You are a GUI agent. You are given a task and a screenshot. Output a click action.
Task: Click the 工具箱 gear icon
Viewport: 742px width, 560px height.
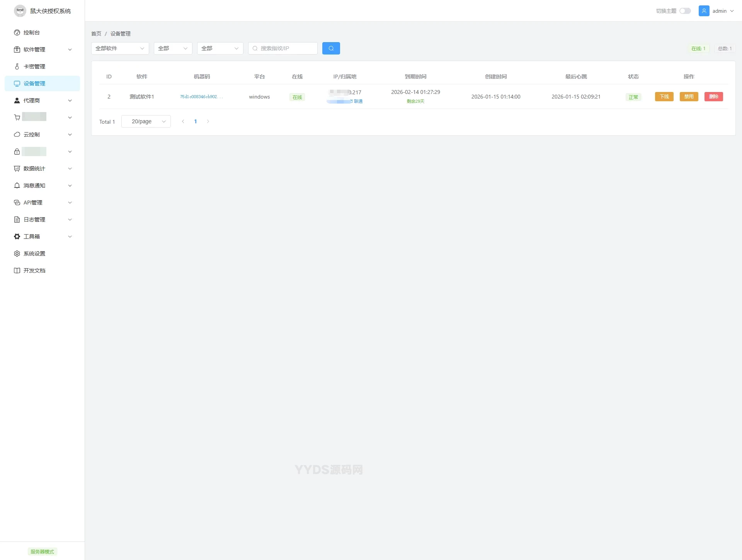click(17, 237)
